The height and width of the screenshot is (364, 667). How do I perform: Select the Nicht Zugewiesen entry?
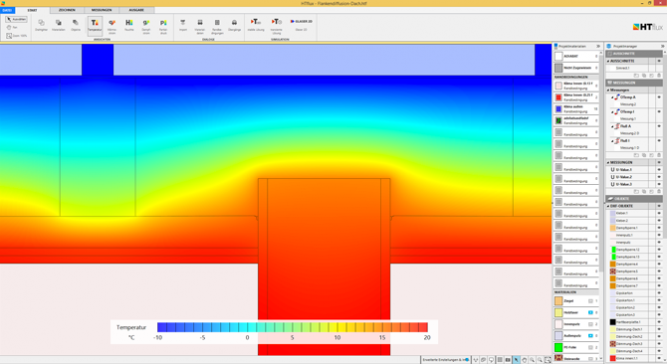(576, 68)
